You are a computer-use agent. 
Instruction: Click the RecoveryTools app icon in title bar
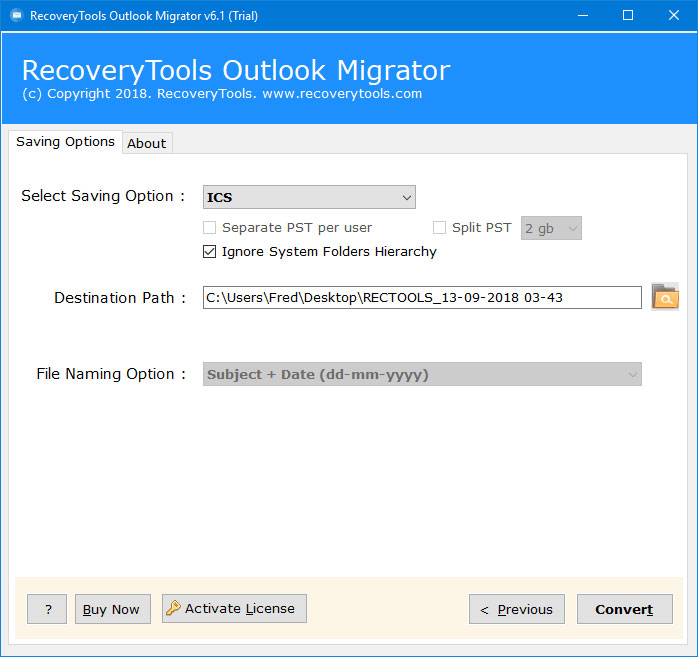(x=17, y=16)
